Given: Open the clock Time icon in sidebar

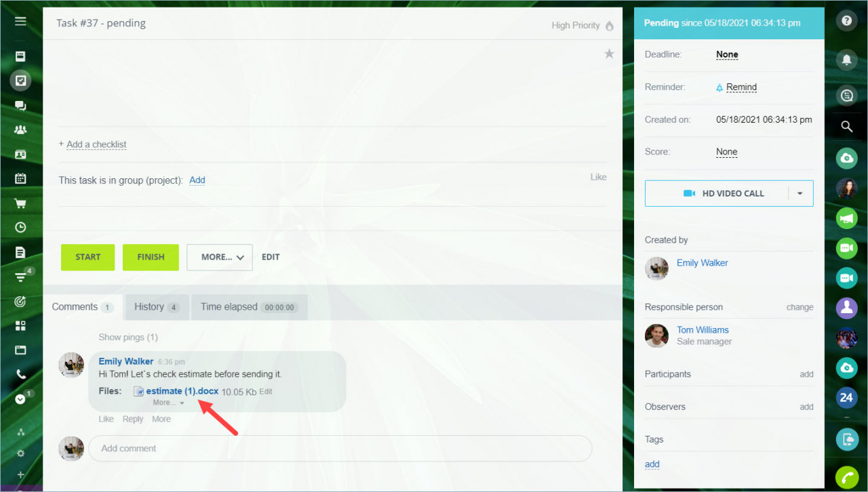Looking at the screenshot, I should 20,228.
